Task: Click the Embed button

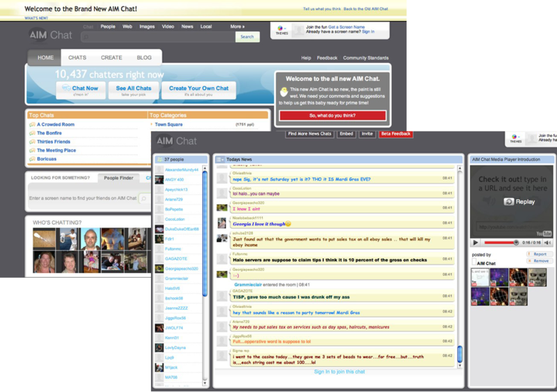Action: pyautogui.click(x=346, y=134)
